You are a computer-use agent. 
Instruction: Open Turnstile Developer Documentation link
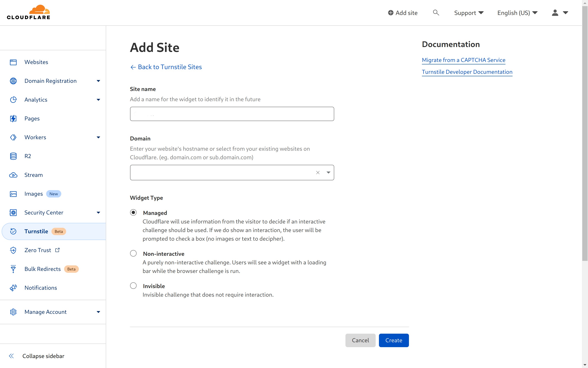pos(467,72)
